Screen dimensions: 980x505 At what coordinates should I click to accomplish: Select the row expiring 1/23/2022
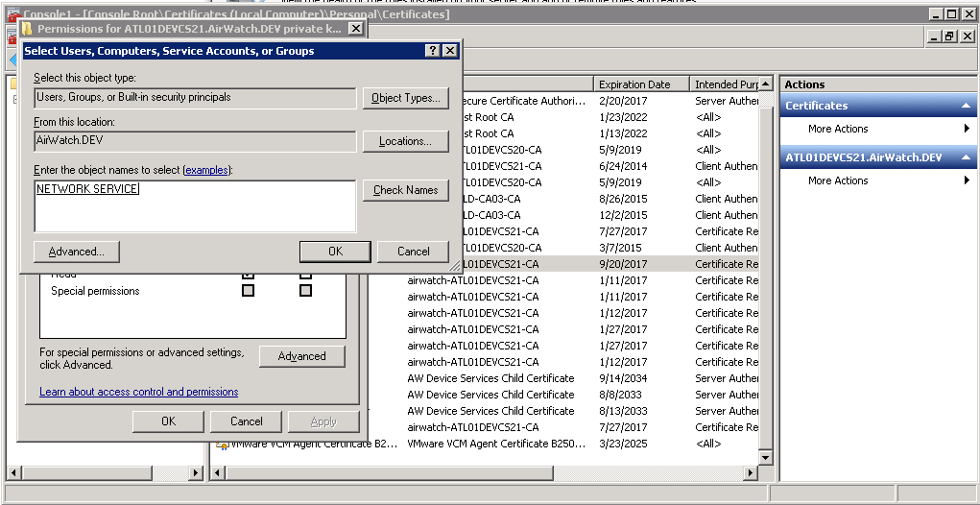tap(611, 117)
